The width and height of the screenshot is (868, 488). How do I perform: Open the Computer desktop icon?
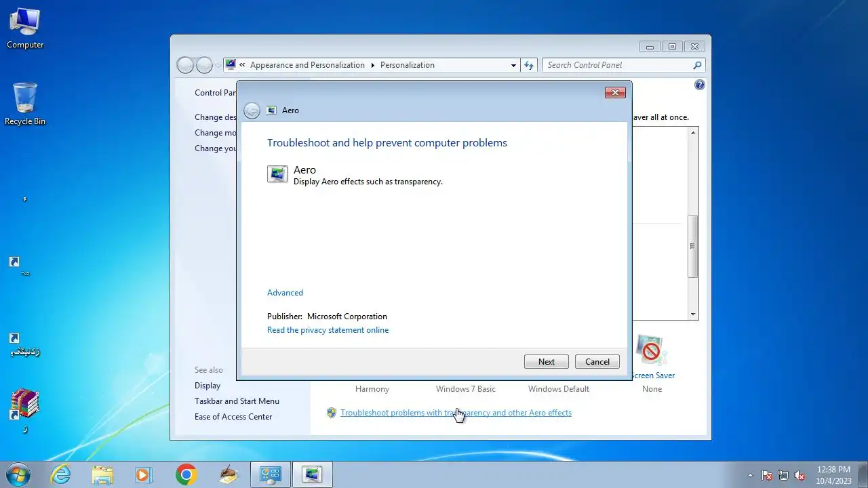25,28
